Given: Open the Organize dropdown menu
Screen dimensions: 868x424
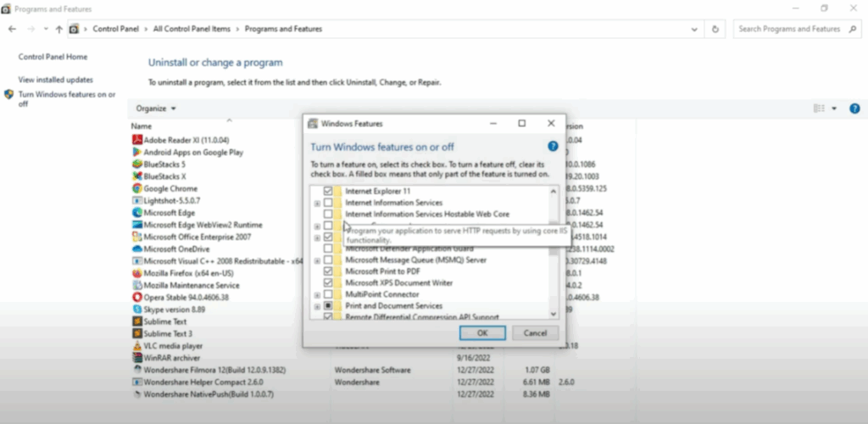Looking at the screenshot, I should coord(156,109).
